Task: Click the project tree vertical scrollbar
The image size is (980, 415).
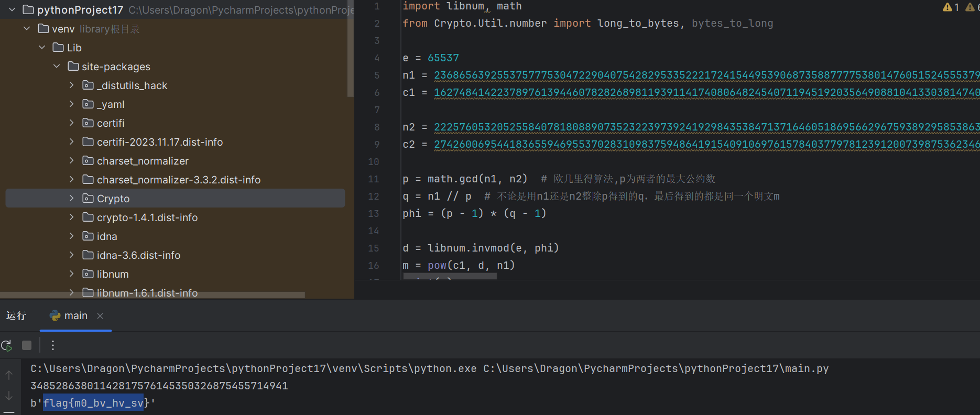Action: pos(351,49)
